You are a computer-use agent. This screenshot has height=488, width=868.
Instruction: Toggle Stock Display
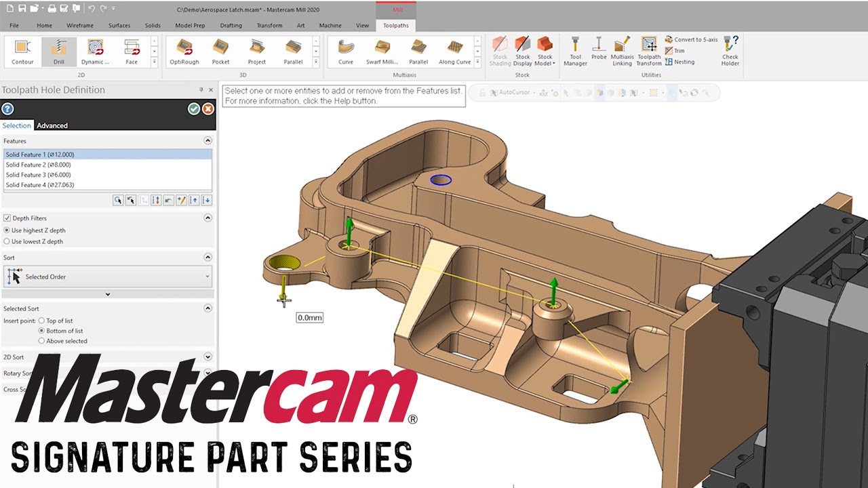tap(522, 52)
